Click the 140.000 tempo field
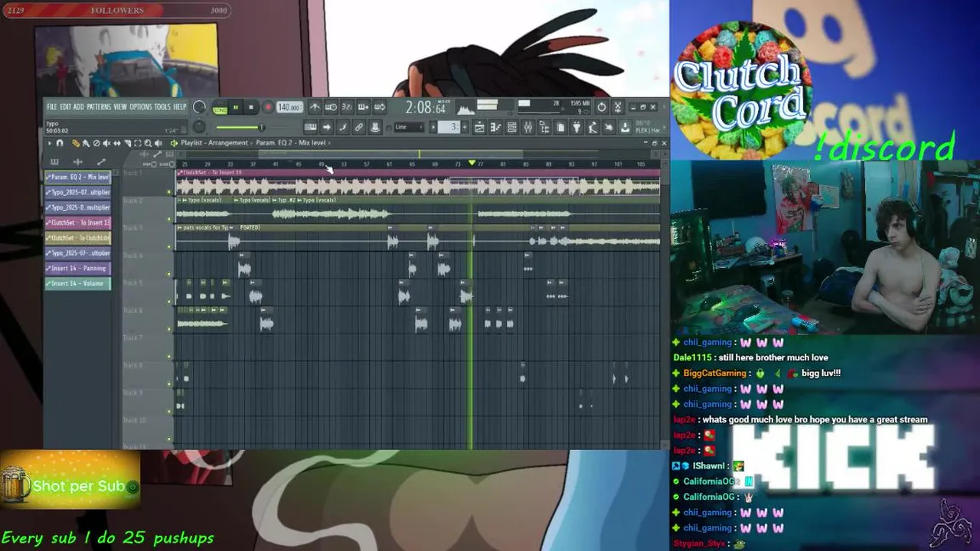Image resolution: width=980 pixels, height=551 pixels. coord(289,107)
